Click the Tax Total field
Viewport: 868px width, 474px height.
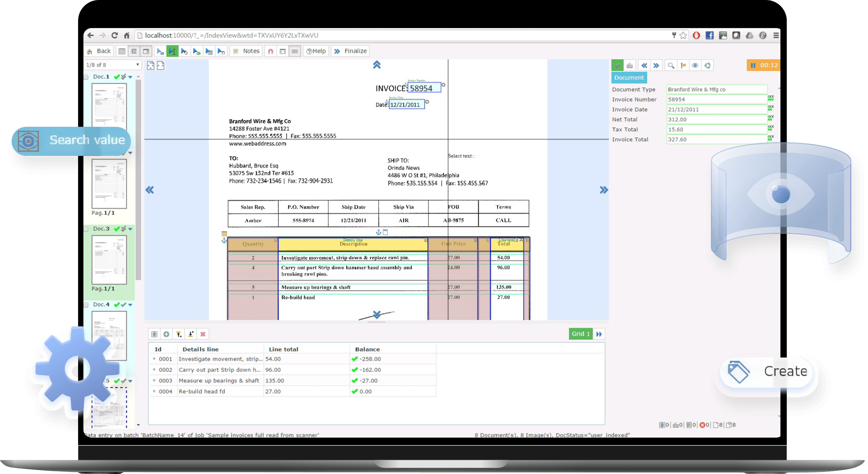click(x=716, y=129)
